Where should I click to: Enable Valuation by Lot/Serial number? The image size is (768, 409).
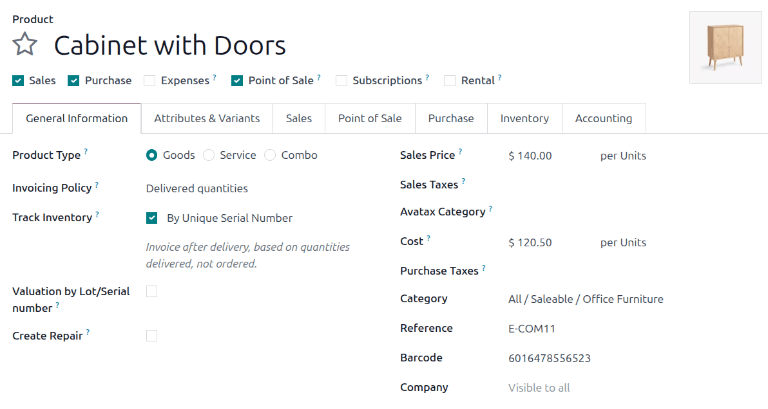(152, 291)
